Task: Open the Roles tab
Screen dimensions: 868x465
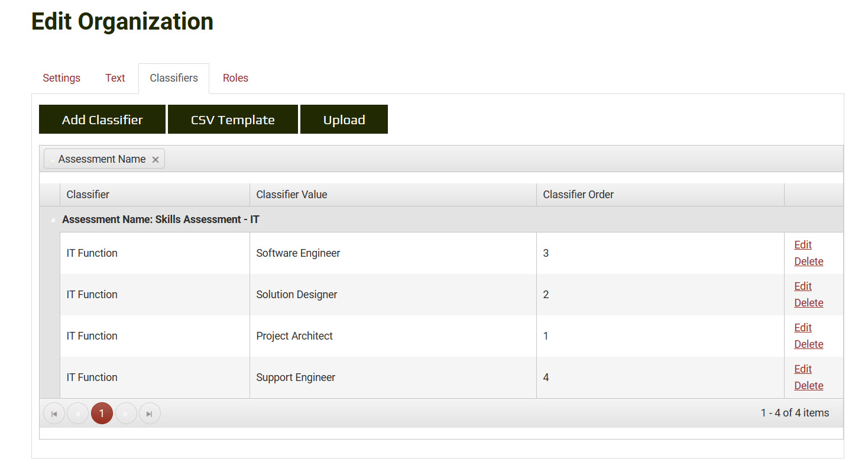Action: pos(235,78)
